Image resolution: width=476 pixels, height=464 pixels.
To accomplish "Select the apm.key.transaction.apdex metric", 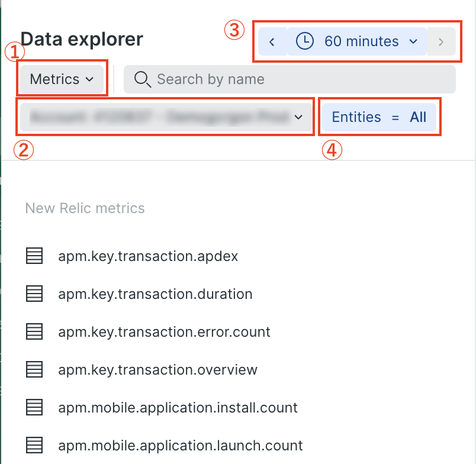I will click(147, 256).
